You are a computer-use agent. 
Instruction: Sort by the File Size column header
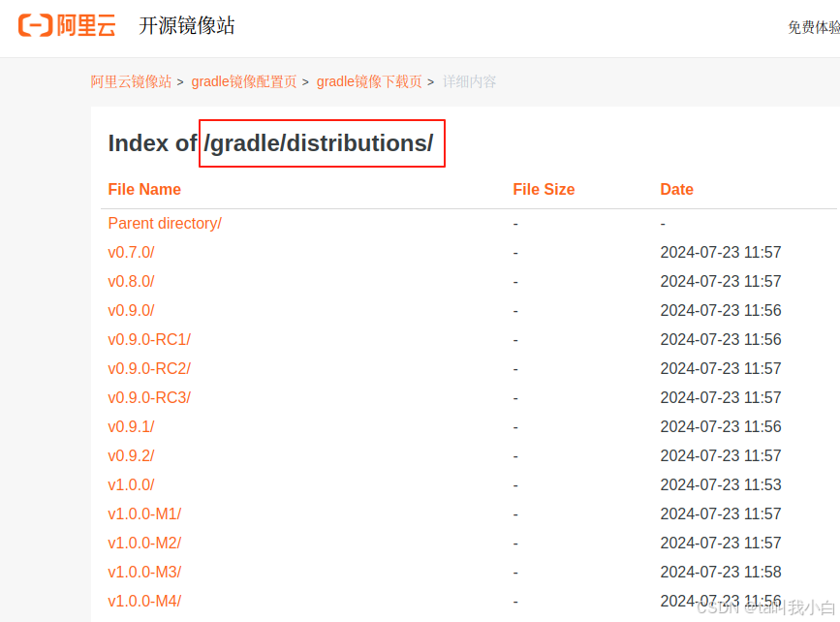[x=544, y=189]
